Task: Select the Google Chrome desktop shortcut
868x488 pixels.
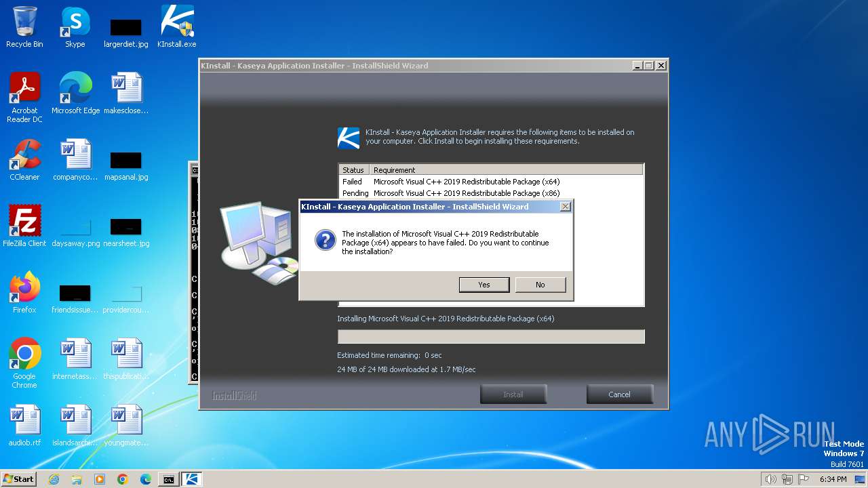Action: tap(24, 363)
